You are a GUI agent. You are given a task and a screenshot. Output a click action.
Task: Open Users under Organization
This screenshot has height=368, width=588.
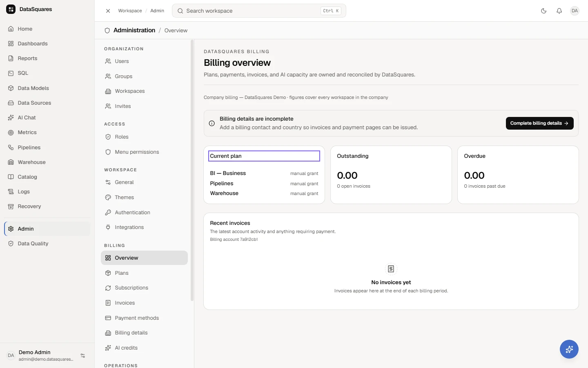click(144, 61)
